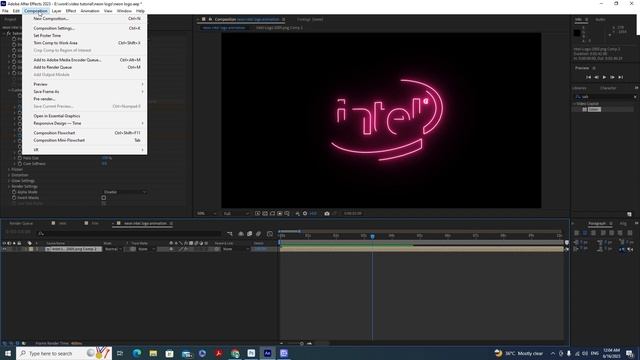This screenshot has height=360, width=640.
Task: Select Composition Mini-Flowchart entry
Action: (59, 140)
